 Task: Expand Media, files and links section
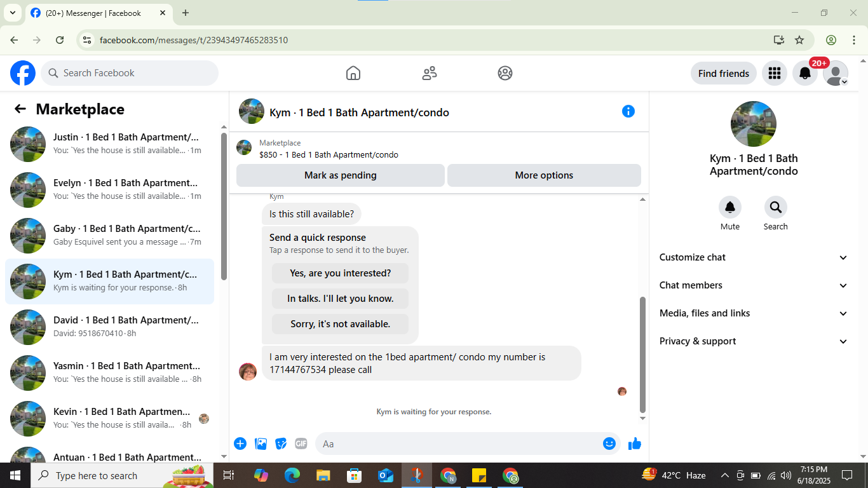click(x=754, y=313)
